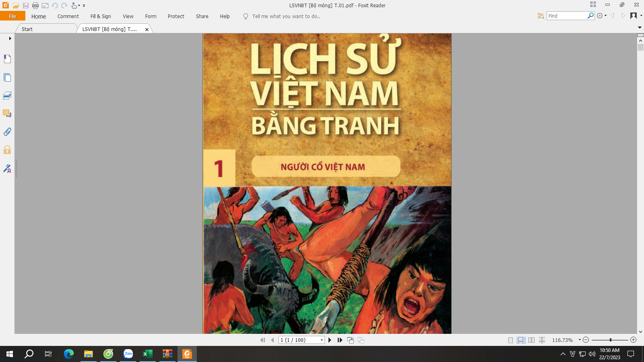Open the Pages thumbnails panel
Image resolution: width=644 pixels, height=362 pixels.
[x=7, y=77]
